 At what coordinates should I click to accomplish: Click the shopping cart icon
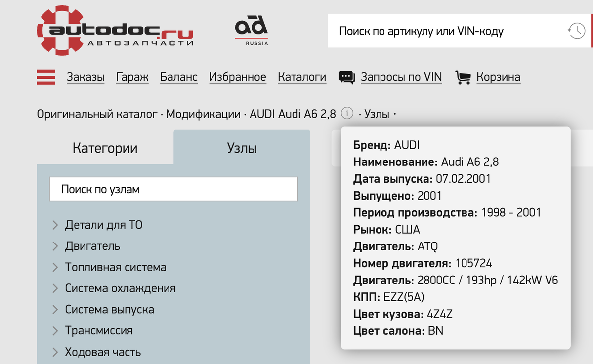[x=463, y=77]
